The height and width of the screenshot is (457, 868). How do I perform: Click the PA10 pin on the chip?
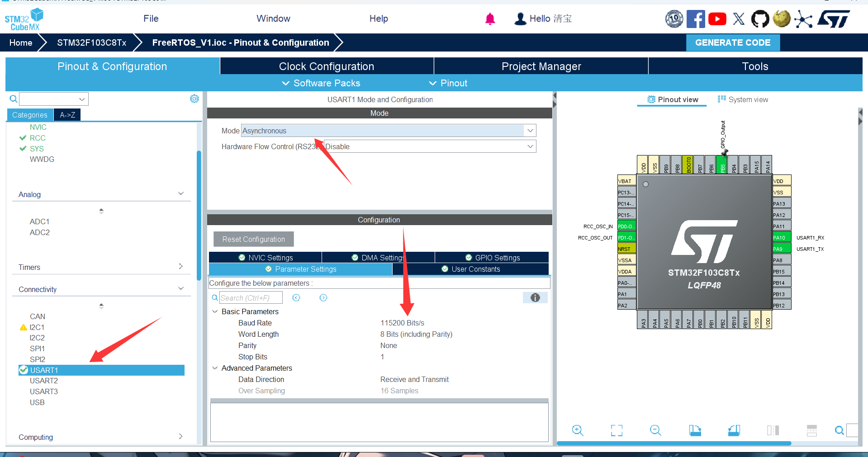point(782,237)
